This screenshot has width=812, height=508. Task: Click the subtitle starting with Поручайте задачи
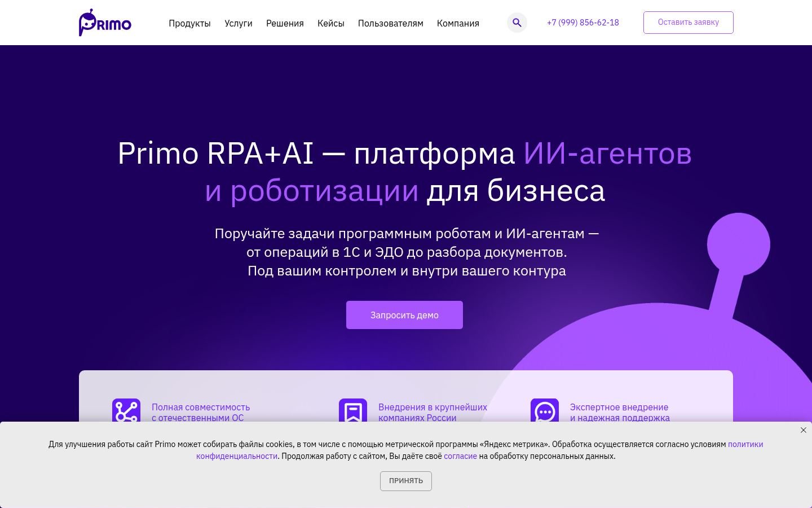pos(407,252)
